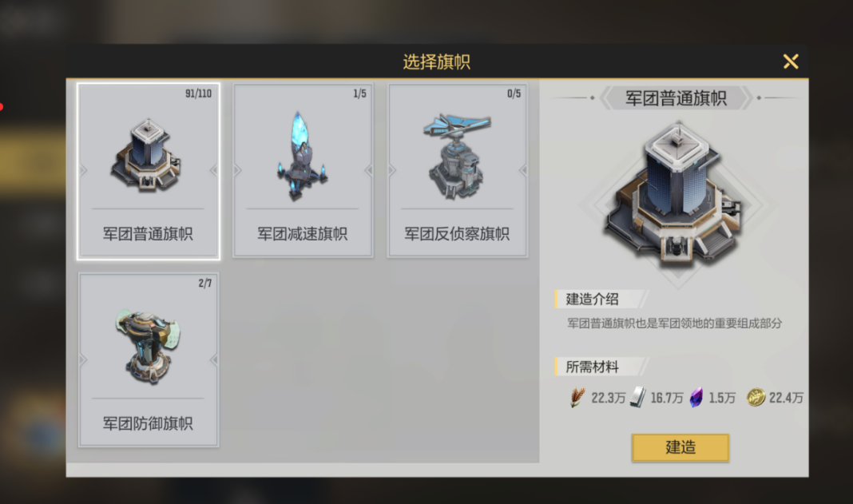Image resolution: width=853 pixels, height=504 pixels.
Task: Close the 选择旗帜 dialog
Action: coord(791,62)
